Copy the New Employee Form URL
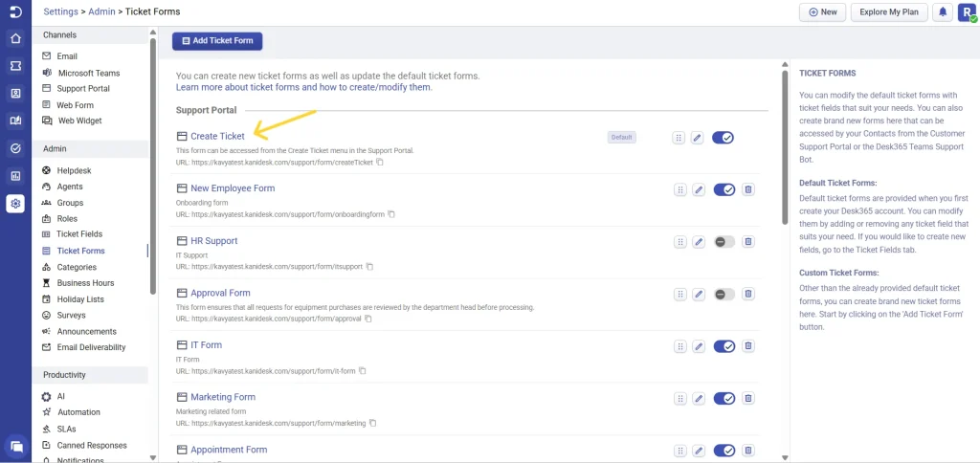Image resolution: width=980 pixels, height=463 pixels. click(391, 214)
